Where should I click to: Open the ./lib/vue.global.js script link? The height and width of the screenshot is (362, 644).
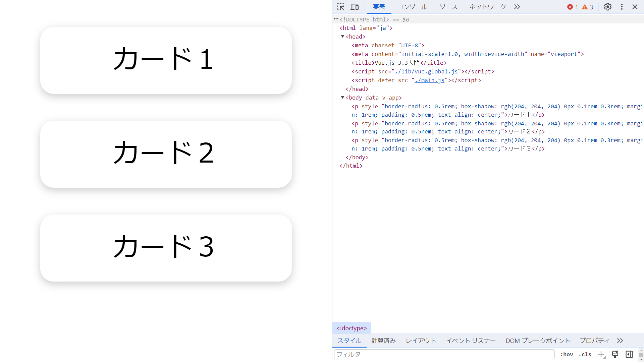[426, 71]
